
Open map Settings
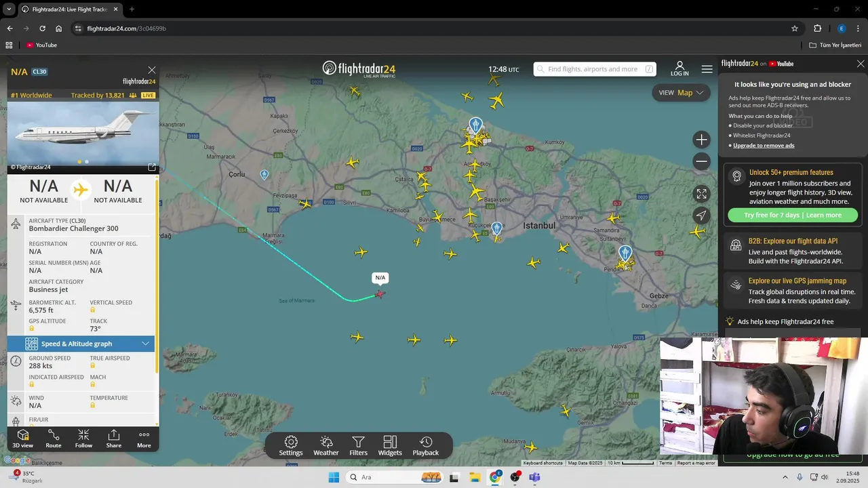(291, 446)
